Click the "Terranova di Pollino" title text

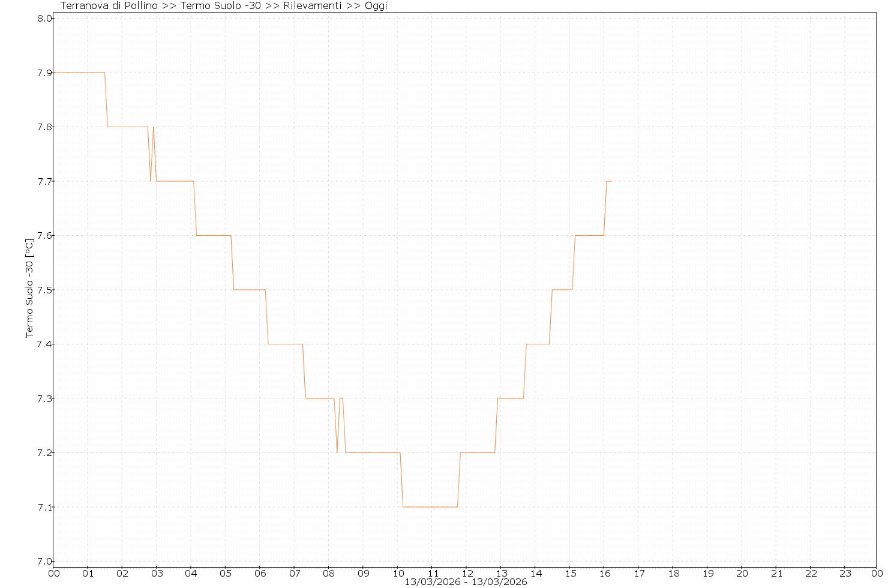[110, 6]
